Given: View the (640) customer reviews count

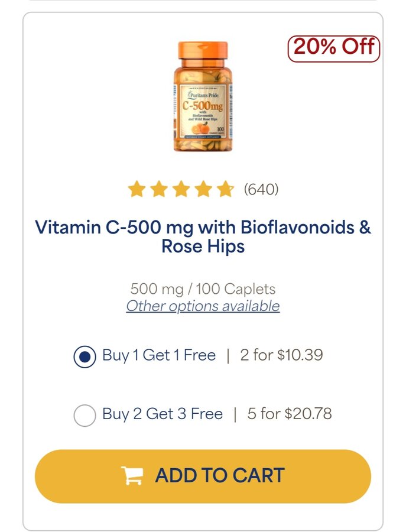Looking at the screenshot, I should coord(261,189).
